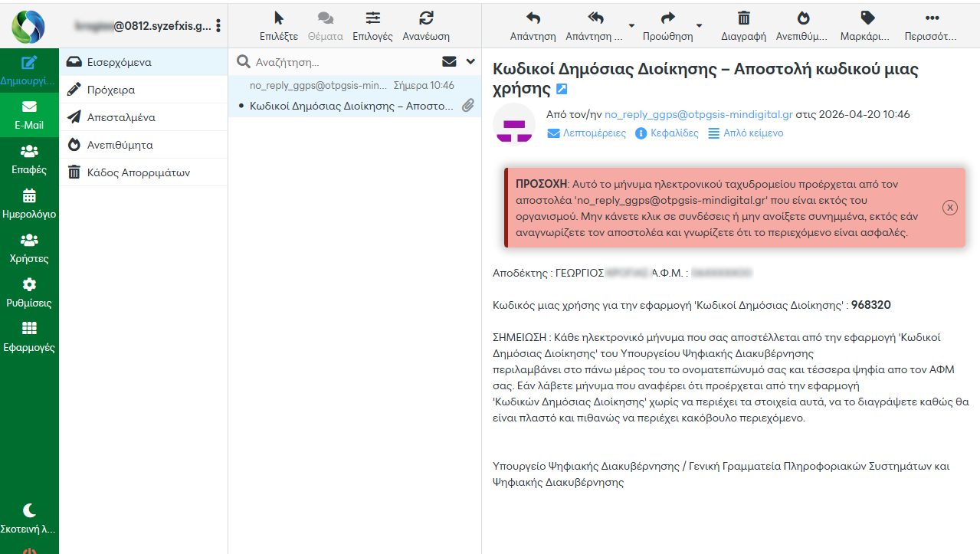Open the Sent (Απεσταλμένα) folder
The width and height of the screenshot is (980, 554).
[x=121, y=117]
